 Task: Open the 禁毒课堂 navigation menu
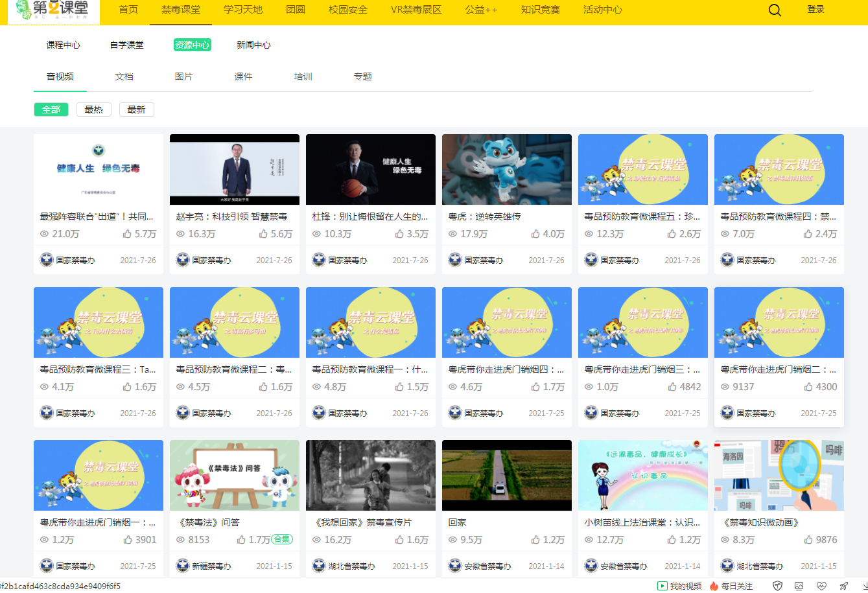(x=181, y=10)
